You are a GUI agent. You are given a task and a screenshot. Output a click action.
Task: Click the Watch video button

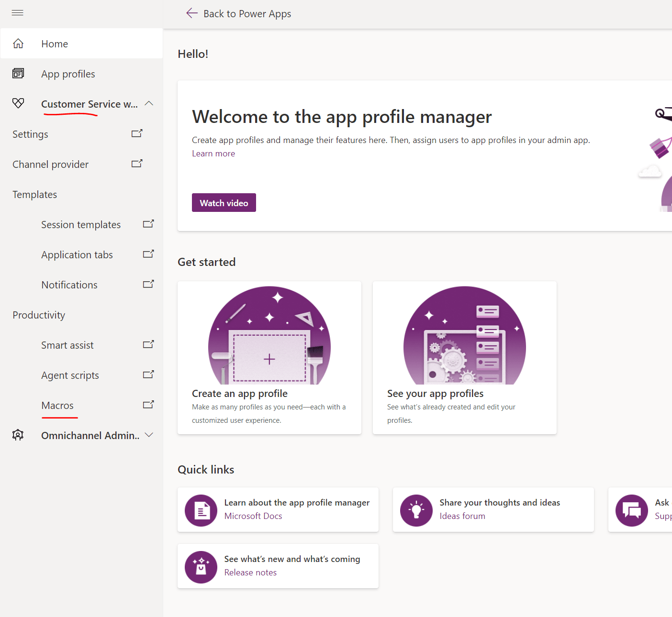coord(224,203)
